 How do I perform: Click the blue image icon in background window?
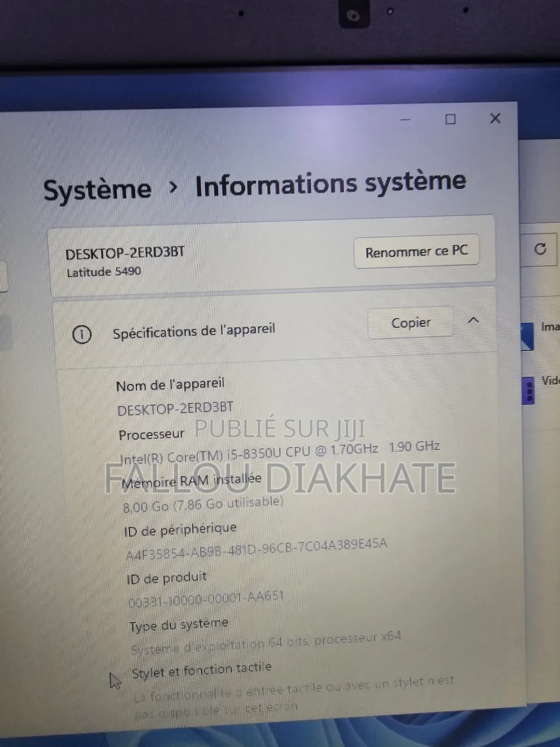[x=527, y=336]
